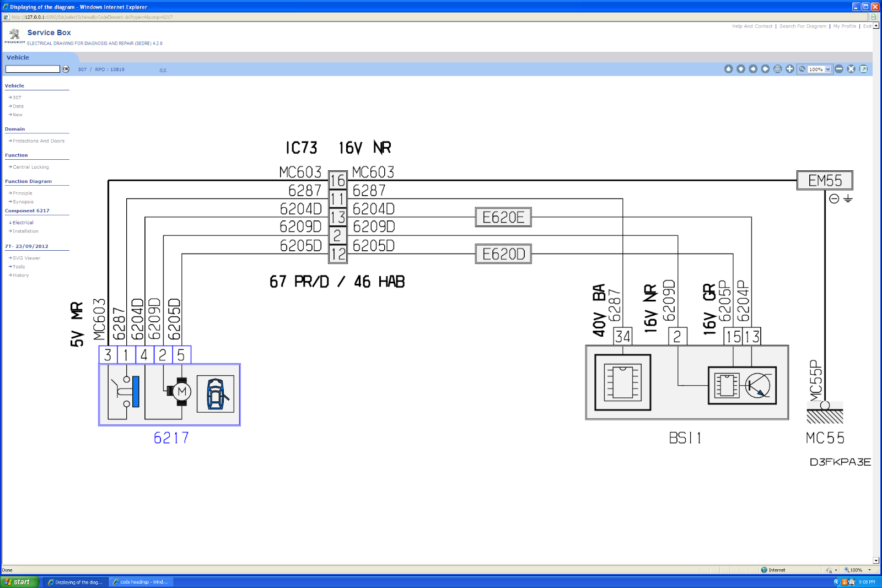This screenshot has height=588, width=882.
Task: Click the motor symbol in component 6217
Action: [181, 392]
